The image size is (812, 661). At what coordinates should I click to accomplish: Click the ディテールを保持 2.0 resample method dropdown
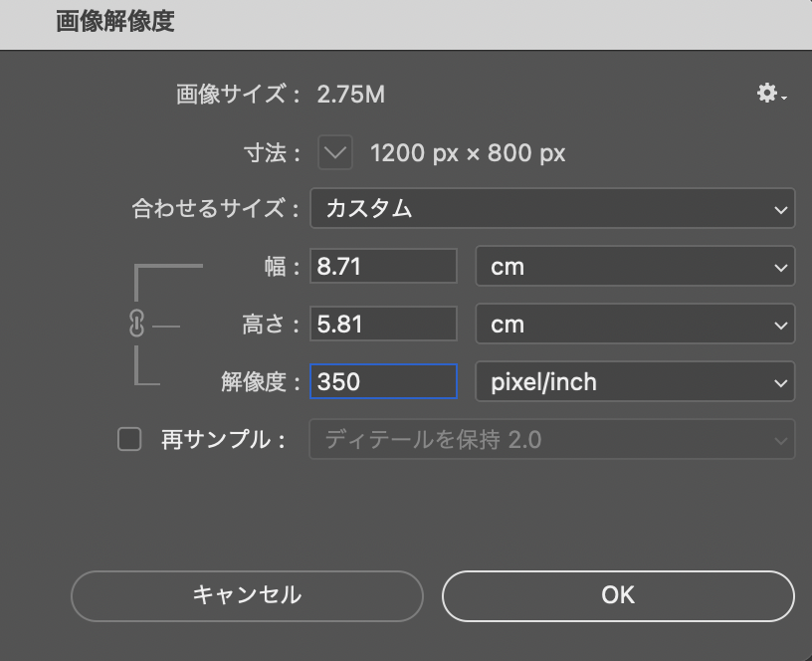coord(552,439)
